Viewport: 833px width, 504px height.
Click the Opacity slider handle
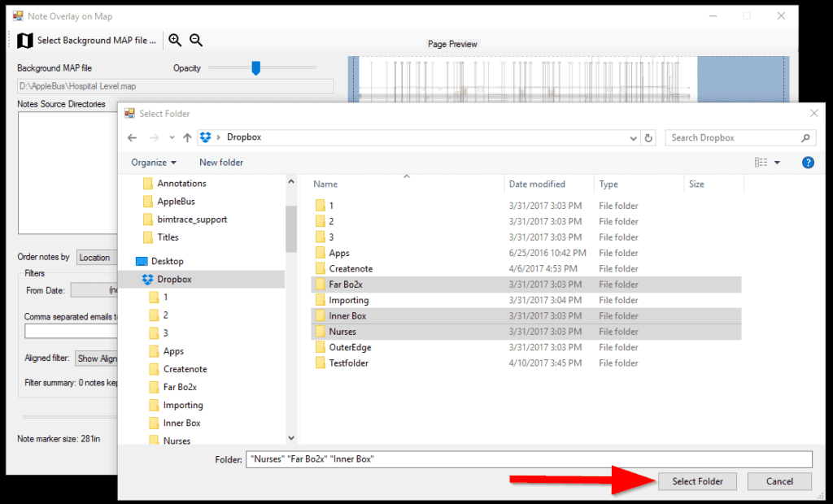(x=255, y=68)
